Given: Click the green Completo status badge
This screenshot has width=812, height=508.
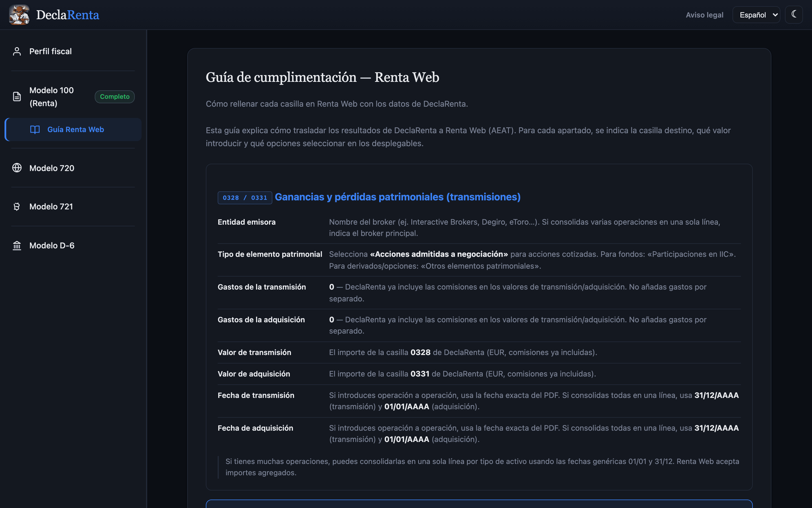Looking at the screenshot, I should point(114,97).
